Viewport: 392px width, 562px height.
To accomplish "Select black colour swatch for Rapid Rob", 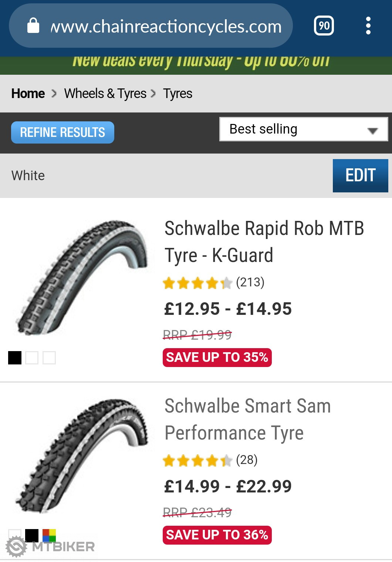I will pyautogui.click(x=15, y=358).
